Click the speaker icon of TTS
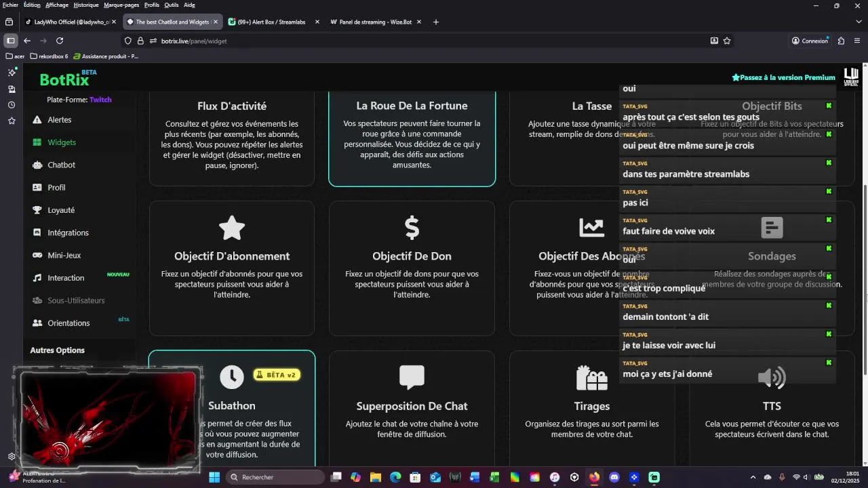This screenshot has width=868, height=488. click(772, 378)
